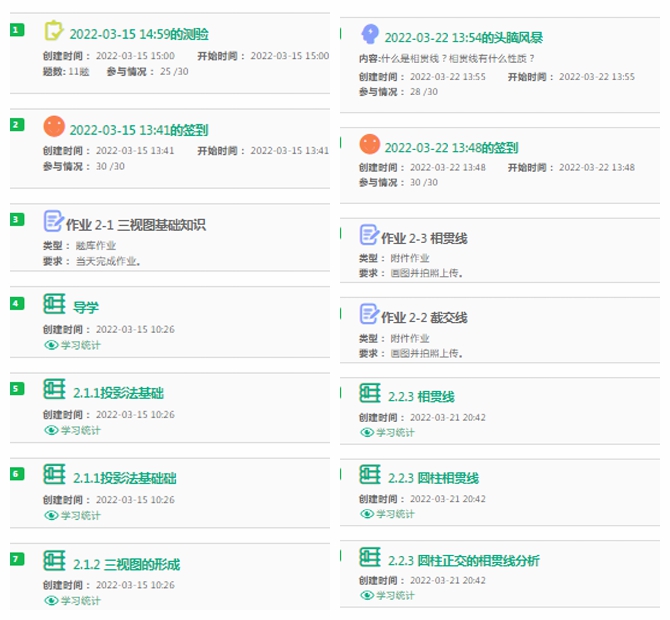View 学习统计 for 2.2.3 圆柱正交的相贯线分析
670x620 pixels.
click(x=388, y=595)
